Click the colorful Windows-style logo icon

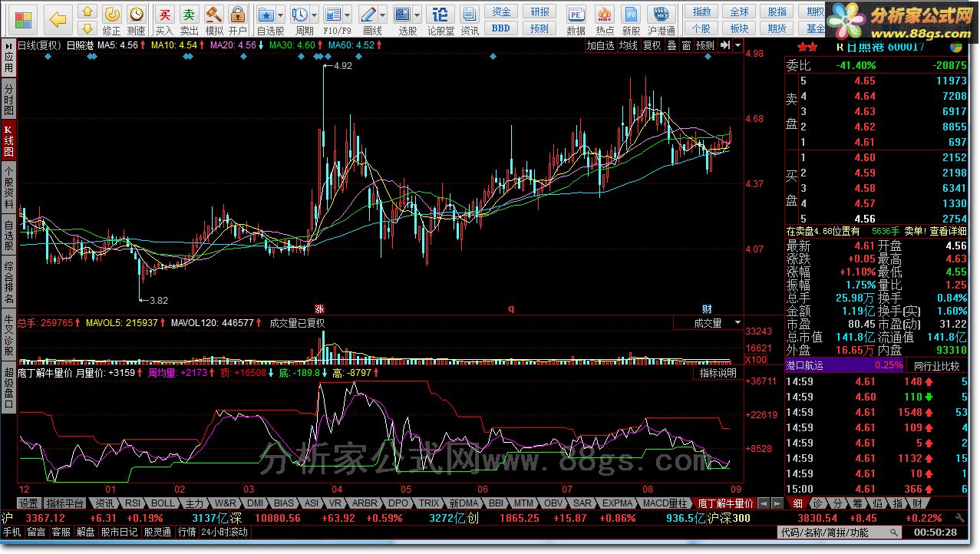pyautogui.click(x=24, y=19)
